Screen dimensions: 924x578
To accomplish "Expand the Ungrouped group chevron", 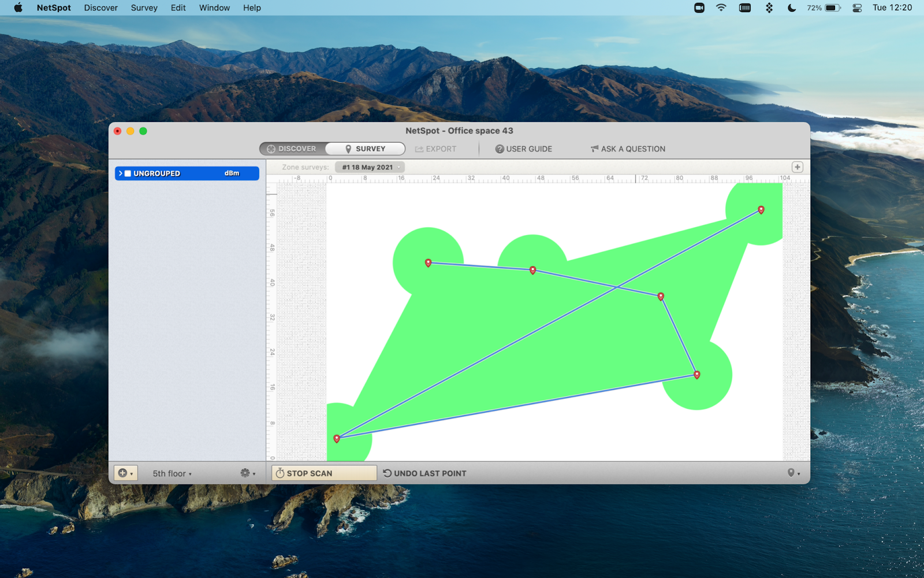I will pos(120,173).
